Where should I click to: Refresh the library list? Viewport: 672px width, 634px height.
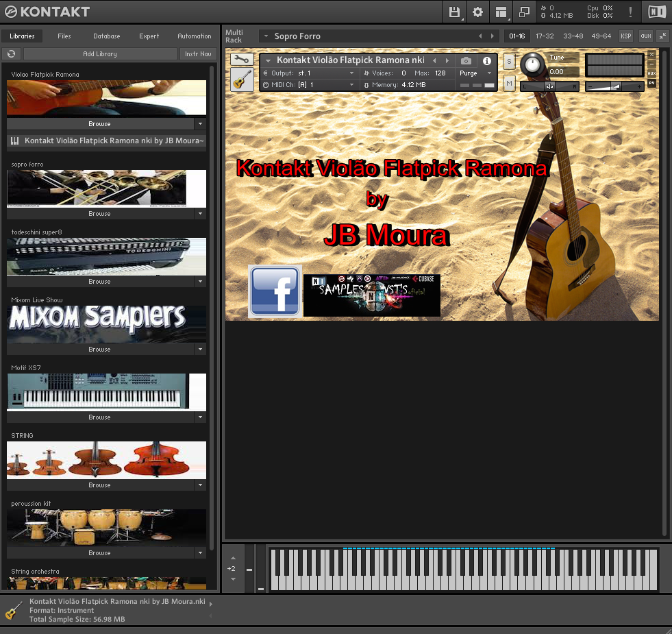[x=12, y=53]
